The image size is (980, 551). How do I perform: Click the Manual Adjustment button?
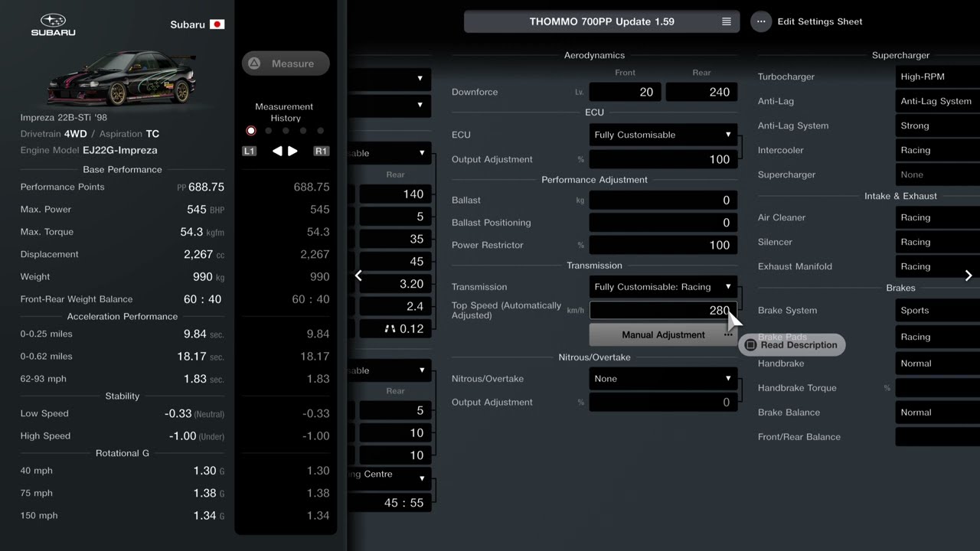pos(663,334)
